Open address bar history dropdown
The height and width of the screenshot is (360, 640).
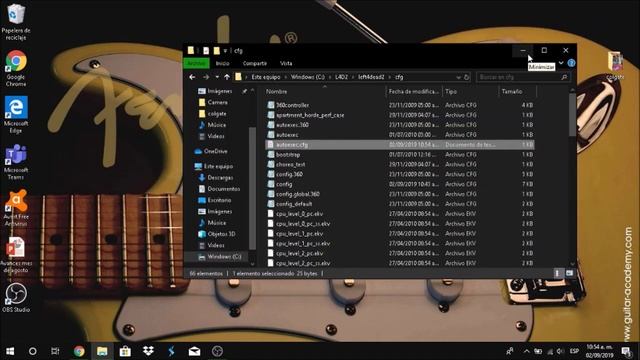pyautogui.click(x=458, y=77)
